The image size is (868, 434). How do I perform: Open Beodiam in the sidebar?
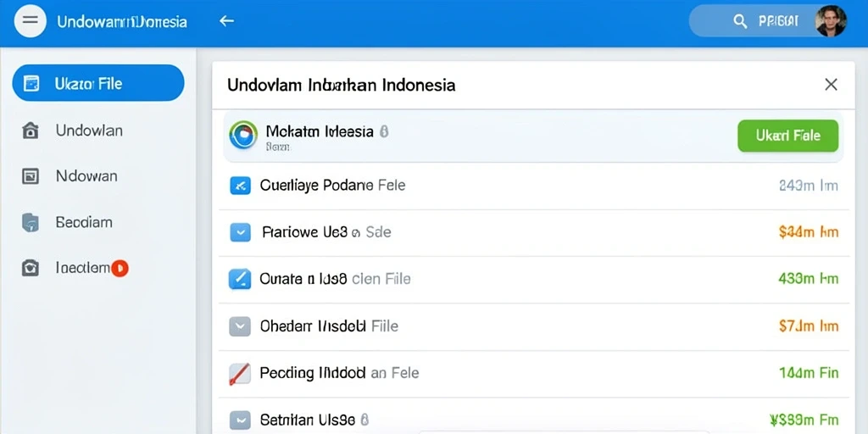(84, 222)
